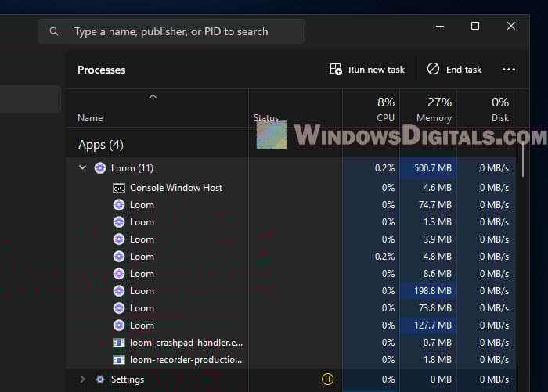Select the loom_crashpad_handler.e... process name
This screenshot has height=392, width=548.
(x=186, y=343)
